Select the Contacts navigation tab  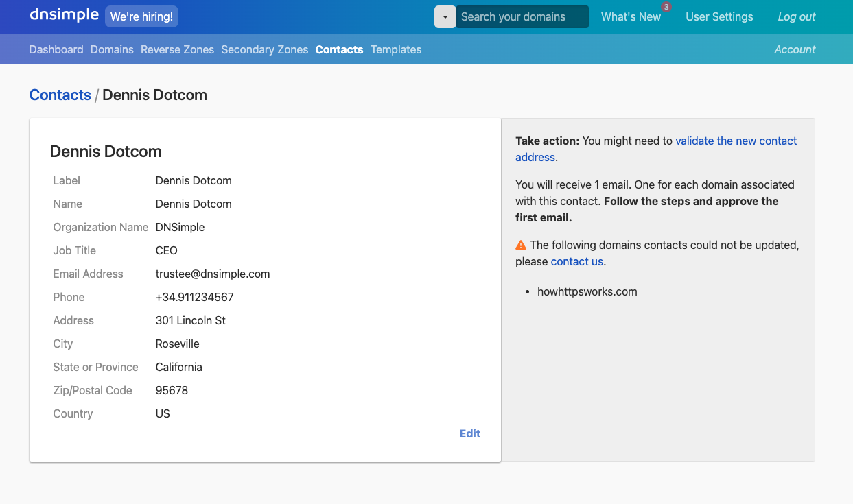[x=339, y=49]
